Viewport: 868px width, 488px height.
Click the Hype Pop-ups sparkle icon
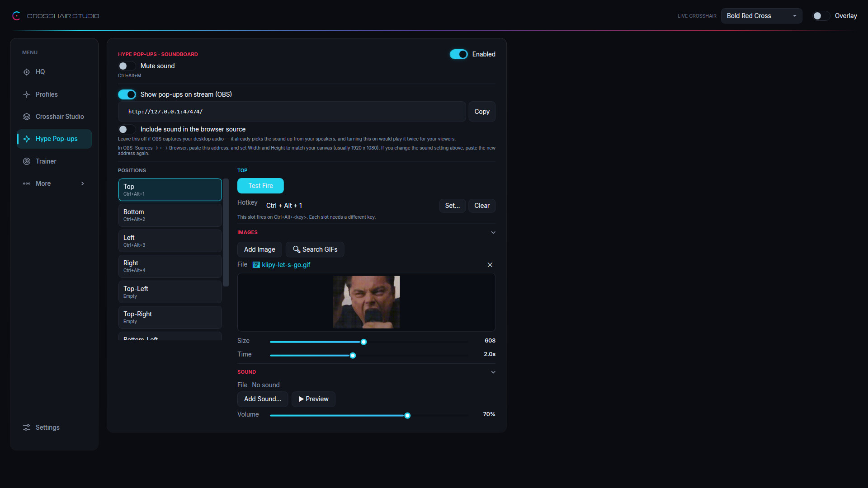click(x=27, y=139)
